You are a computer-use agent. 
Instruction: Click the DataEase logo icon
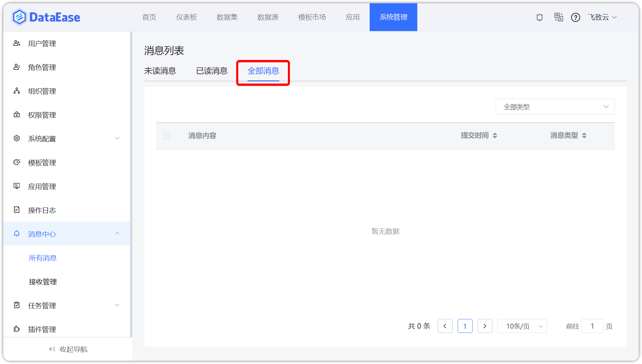[x=19, y=17]
